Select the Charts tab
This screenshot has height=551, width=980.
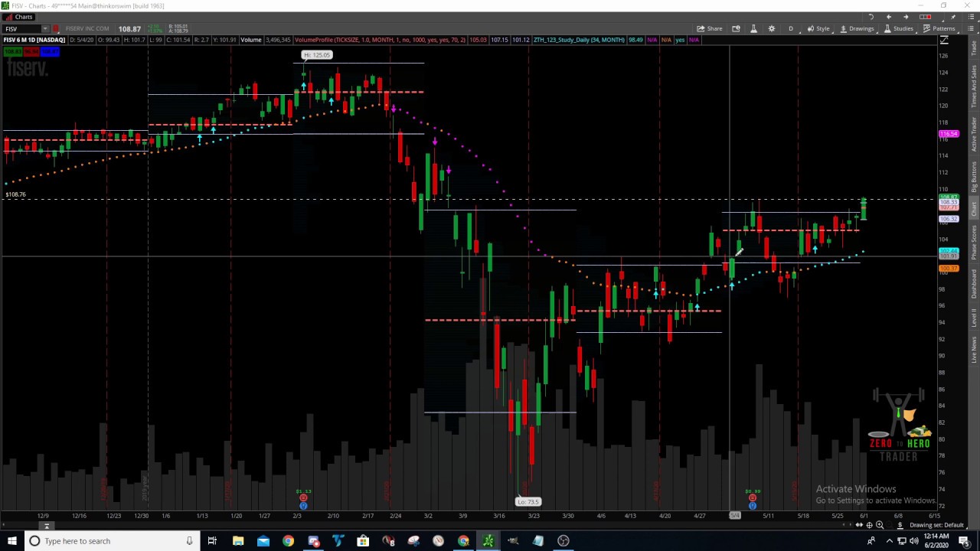[18, 17]
